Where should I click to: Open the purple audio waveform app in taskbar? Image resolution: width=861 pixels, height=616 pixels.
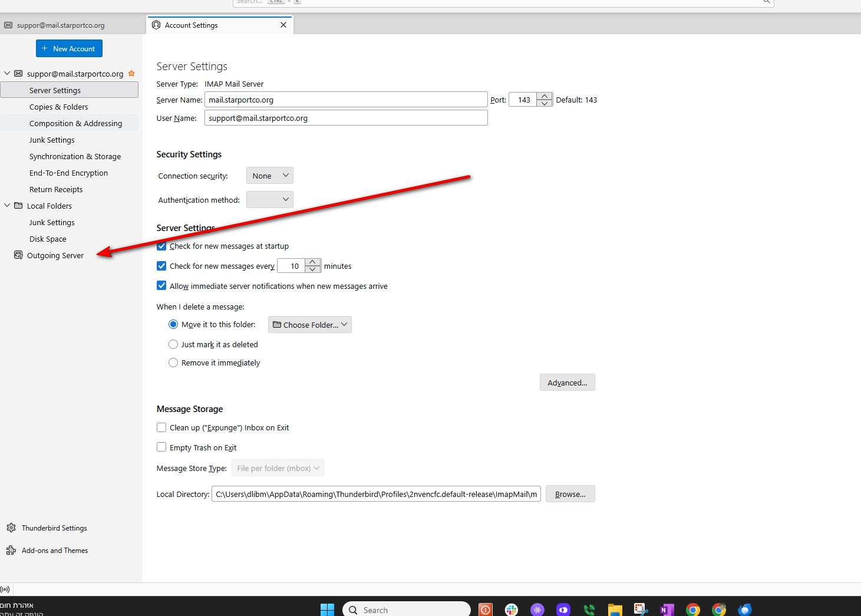[x=537, y=610]
